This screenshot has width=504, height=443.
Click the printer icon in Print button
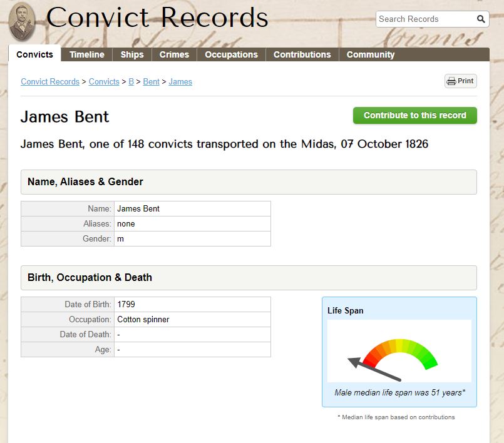coord(451,81)
